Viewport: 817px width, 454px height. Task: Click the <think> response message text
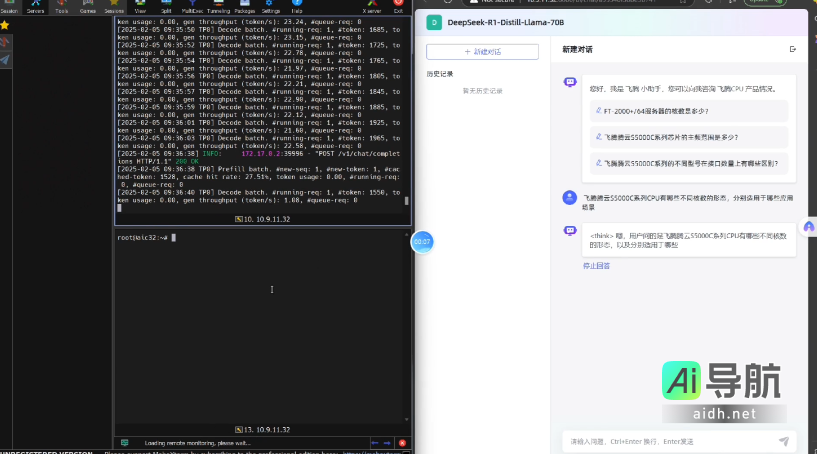(688, 240)
